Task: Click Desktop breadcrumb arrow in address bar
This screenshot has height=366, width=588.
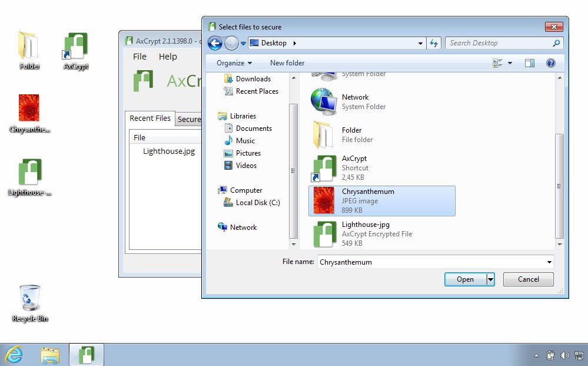Action: [x=295, y=43]
